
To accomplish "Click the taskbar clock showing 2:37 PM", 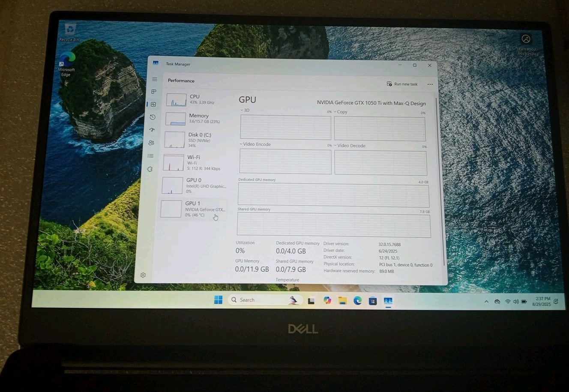I will click(542, 301).
